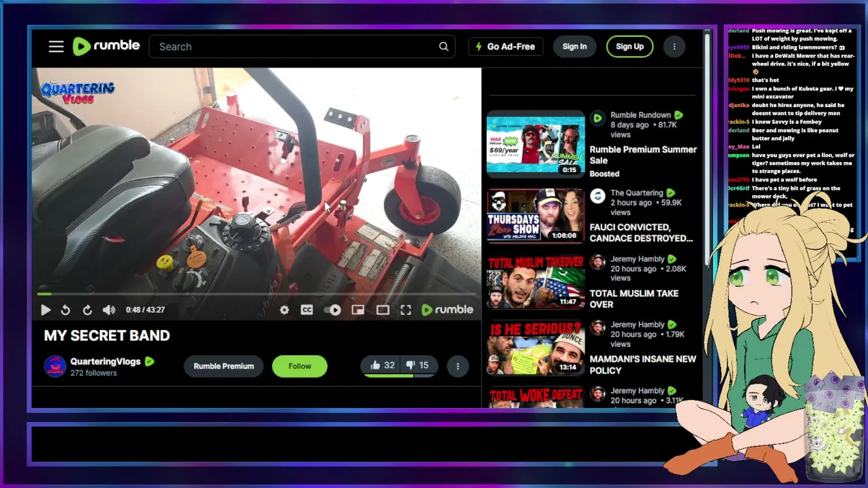Image resolution: width=868 pixels, height=488 pixels.
Task: Dislike the video with thumbs down
Action: (417, 365)
